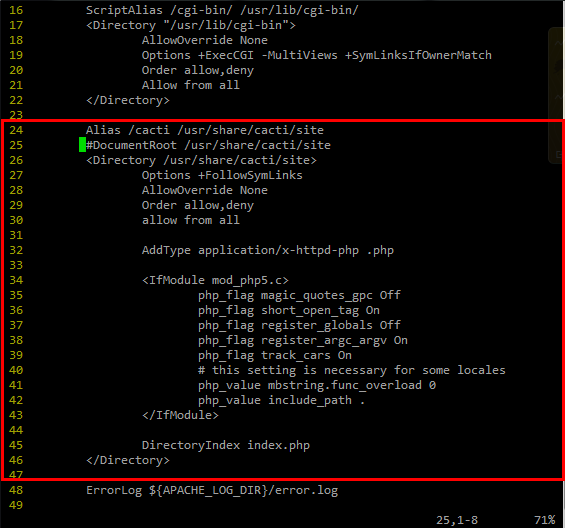Click the Alias /cacti line
This screenshot has width=565, height=528.
point(205,130)
